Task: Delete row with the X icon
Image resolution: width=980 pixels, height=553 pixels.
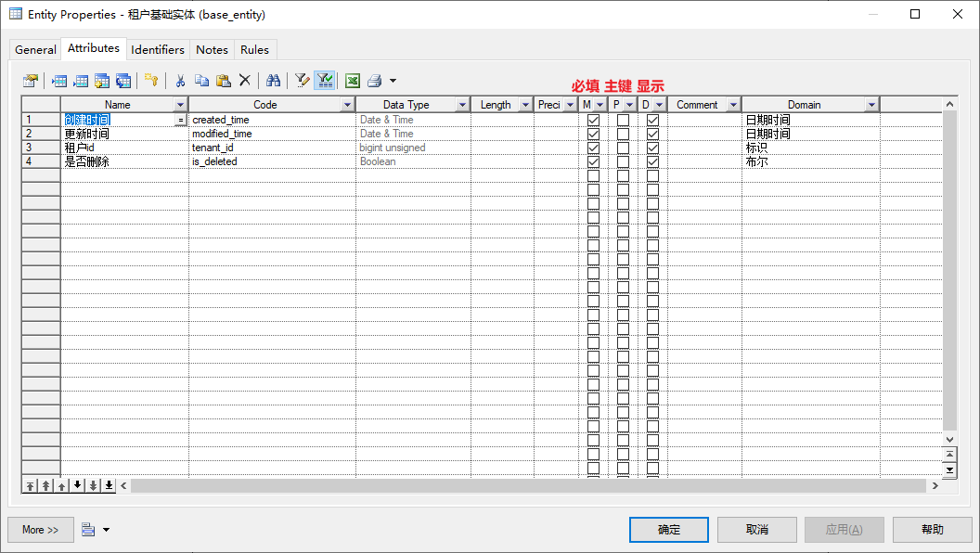Action: click(x=244, y=81)
